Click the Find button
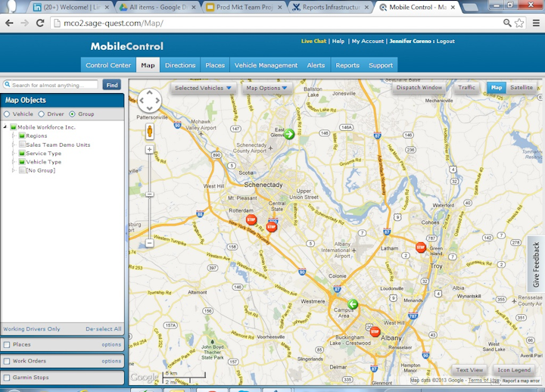The height and width of the screenshot is (392, 545). click(x=112, y=85)
